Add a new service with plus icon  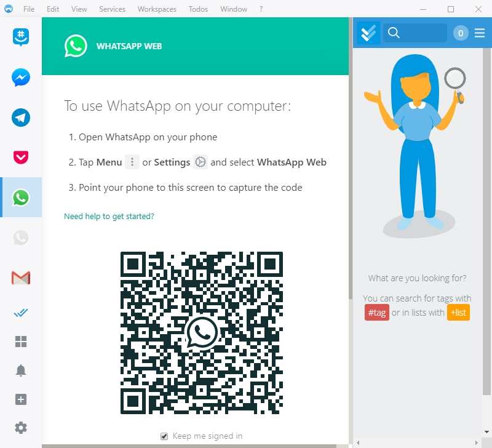tap(20, 399)
